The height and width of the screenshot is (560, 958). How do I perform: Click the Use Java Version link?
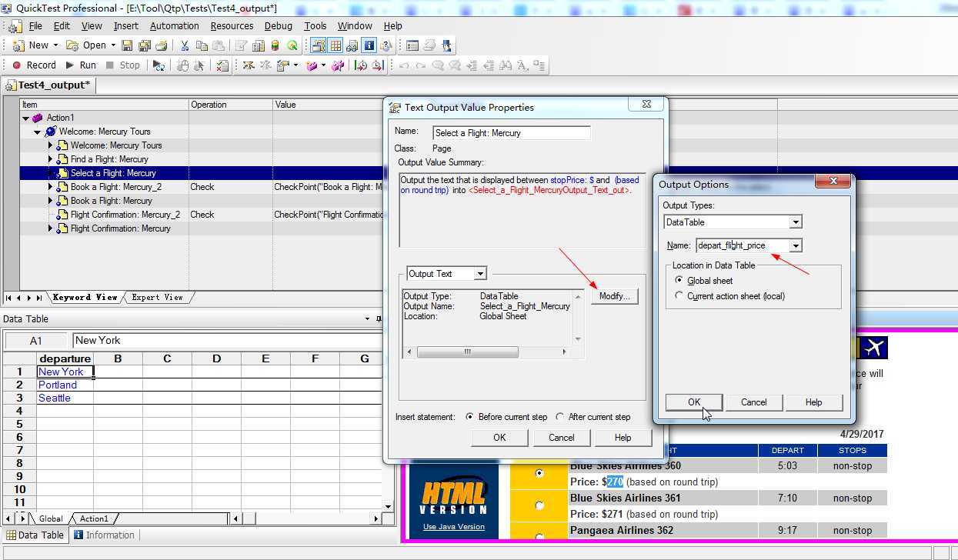click(x=454, y=527)
